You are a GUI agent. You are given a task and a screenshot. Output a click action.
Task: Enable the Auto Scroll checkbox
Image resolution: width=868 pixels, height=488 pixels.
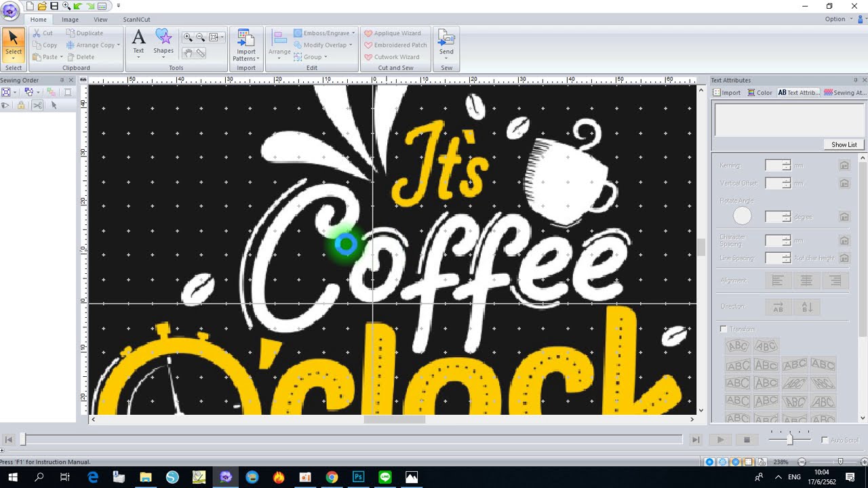[825, 441]
